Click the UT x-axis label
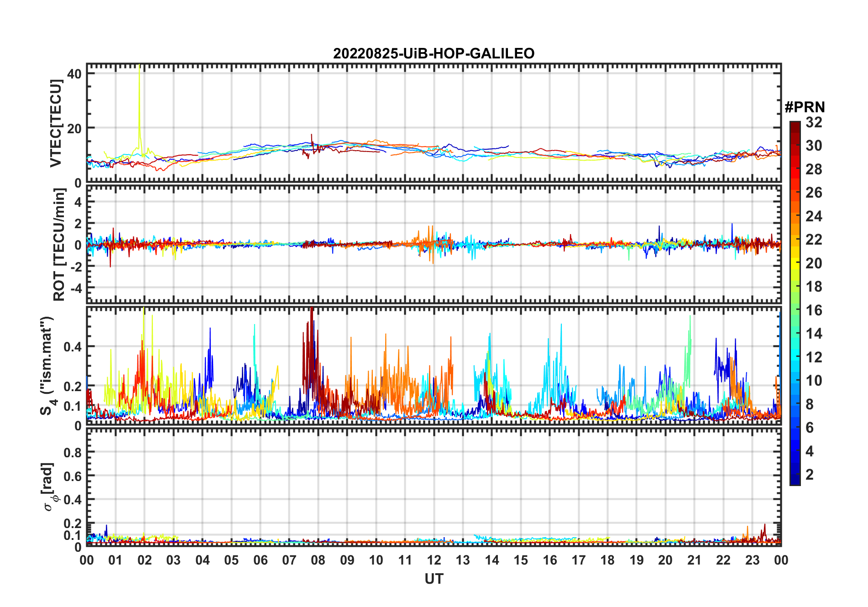 tap(434, 579)
